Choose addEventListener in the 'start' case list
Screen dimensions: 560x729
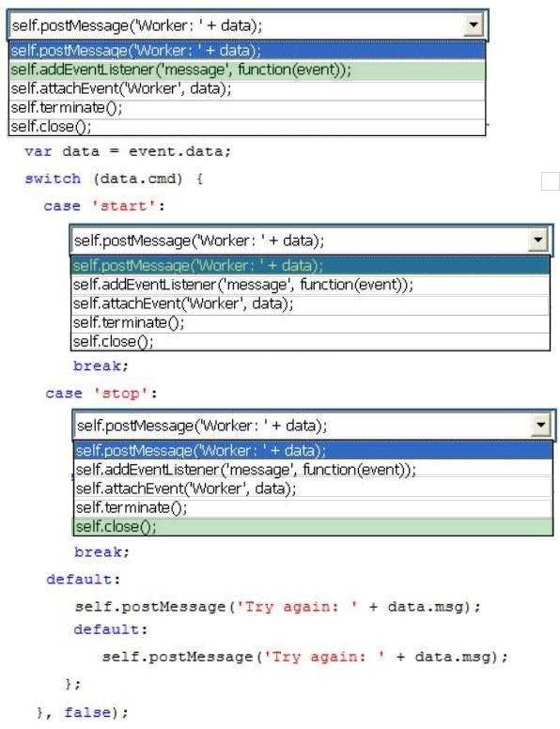click(x=310, y=285)
